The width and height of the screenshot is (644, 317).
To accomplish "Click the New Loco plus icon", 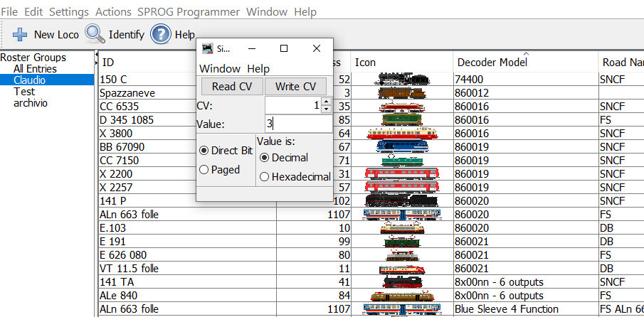I will coord(19,34).
